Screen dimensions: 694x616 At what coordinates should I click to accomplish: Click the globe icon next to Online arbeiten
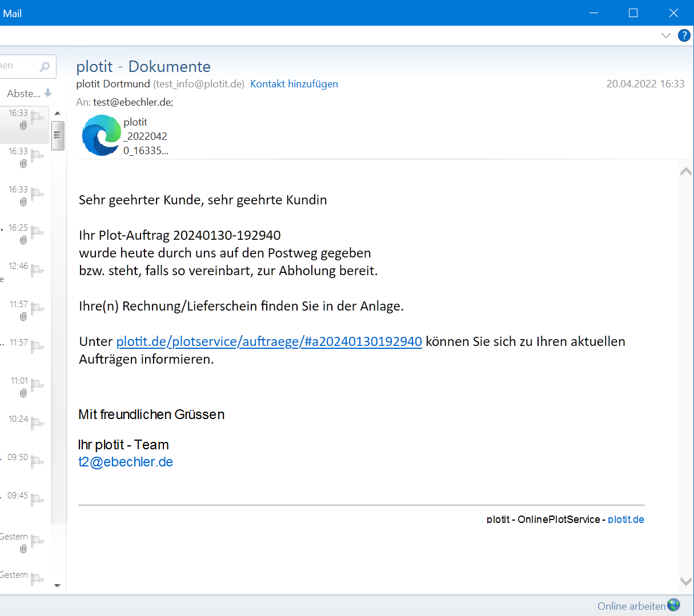(674, 605)
